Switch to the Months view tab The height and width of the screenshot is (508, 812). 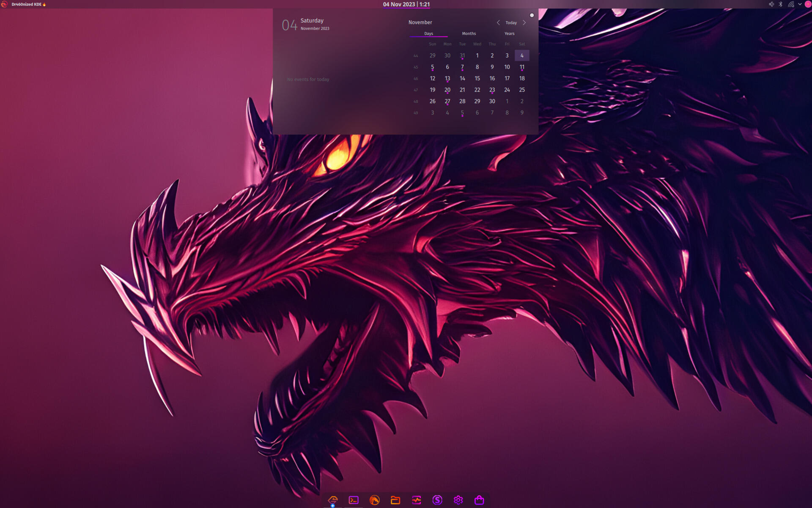pyautogui.click(x=469, y=33)
